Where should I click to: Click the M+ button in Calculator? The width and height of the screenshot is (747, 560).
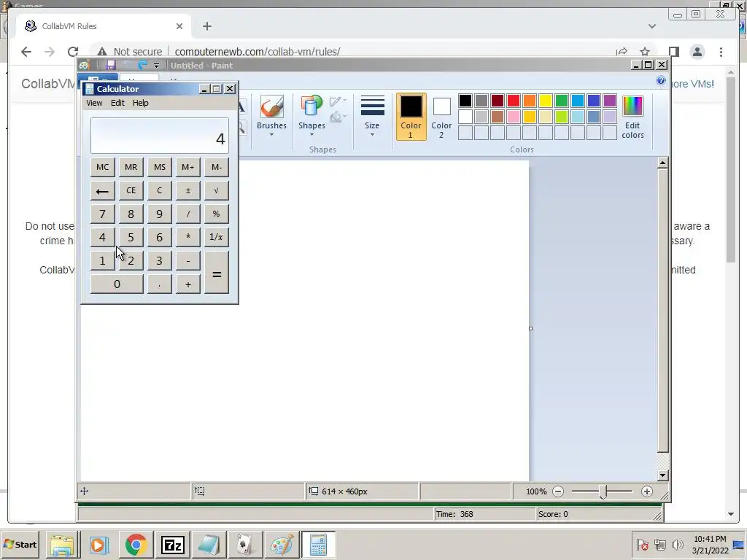[x=188, y=167]
